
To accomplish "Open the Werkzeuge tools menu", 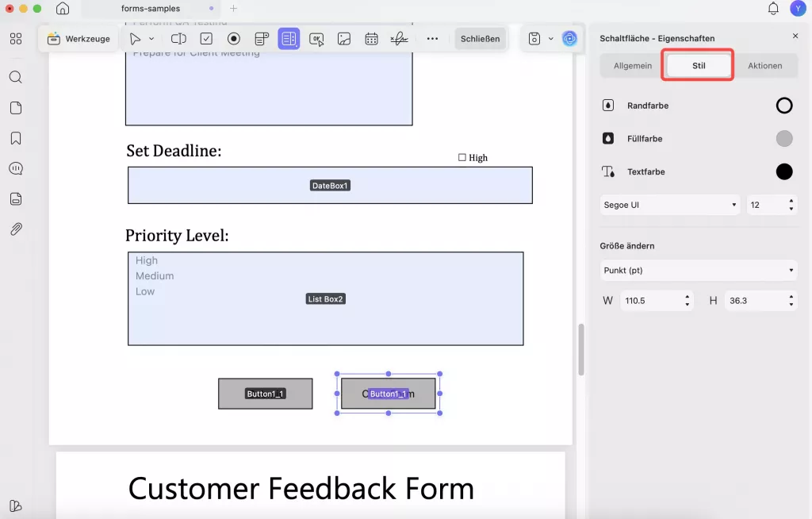I will click(79, 39).
